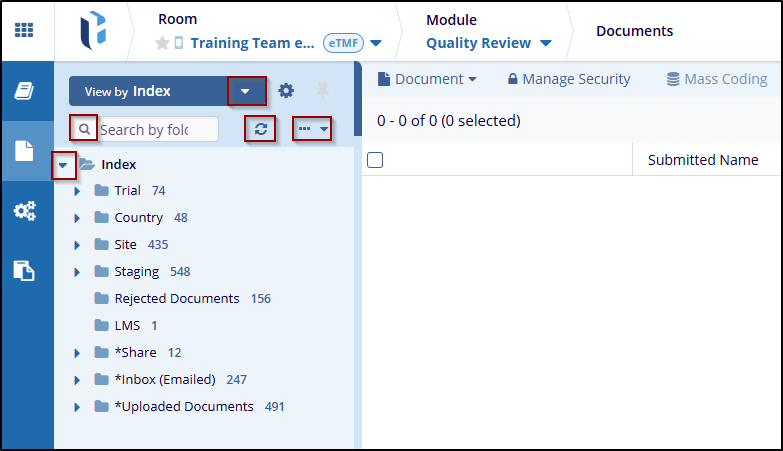Screen dimensions: 783x451
Task: Click the folder search magnifier icon
Action: click(84, 129)
